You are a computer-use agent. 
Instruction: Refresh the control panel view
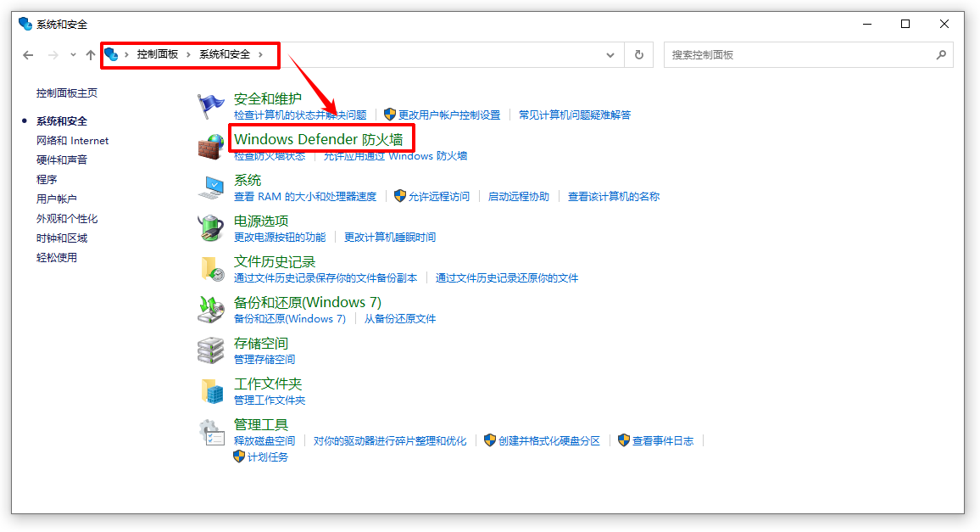coord(638,55)
